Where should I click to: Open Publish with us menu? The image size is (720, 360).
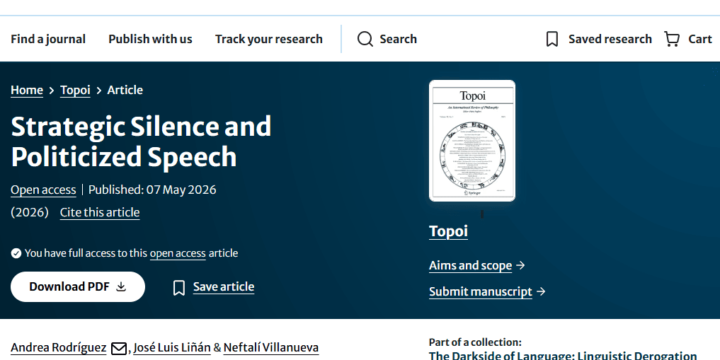coord(150,39)
